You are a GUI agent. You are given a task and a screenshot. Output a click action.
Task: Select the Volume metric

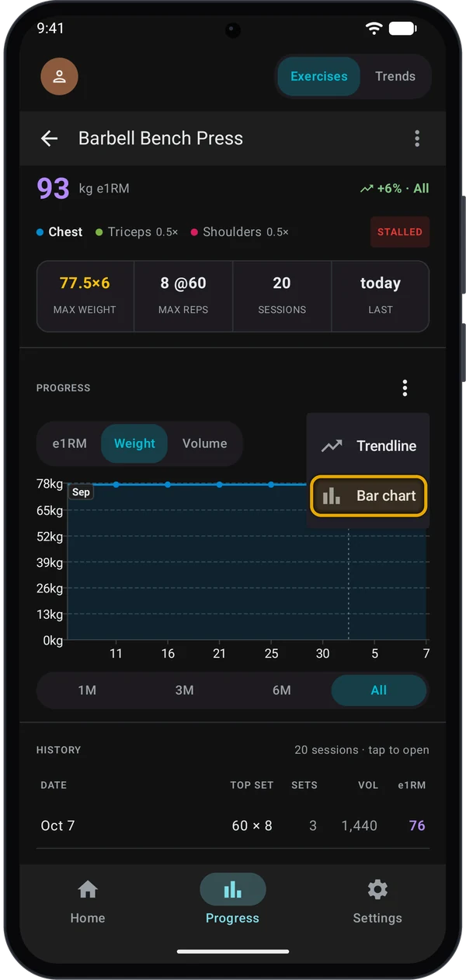[x=205, y=443]
